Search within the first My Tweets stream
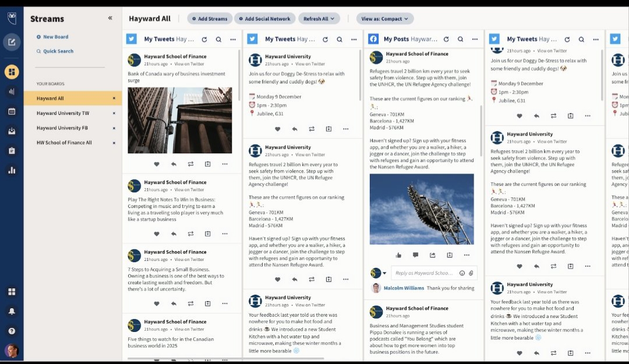The height and width of the screenshot is (364, 629). 218,40
